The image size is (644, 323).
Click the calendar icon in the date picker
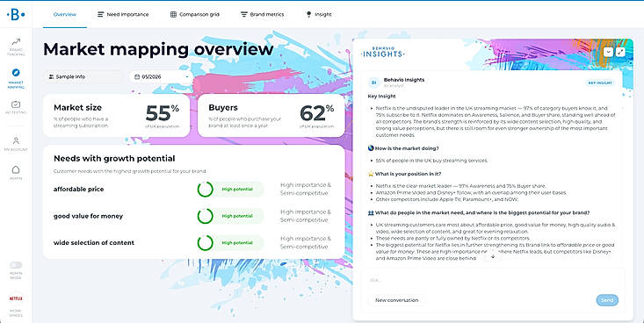coord(137,76)
